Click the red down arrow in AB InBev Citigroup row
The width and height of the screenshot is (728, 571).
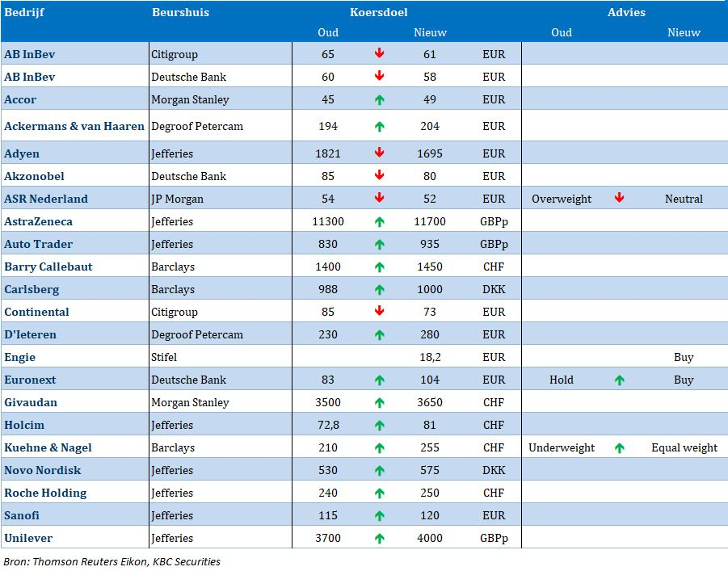[x=379, y=53]
